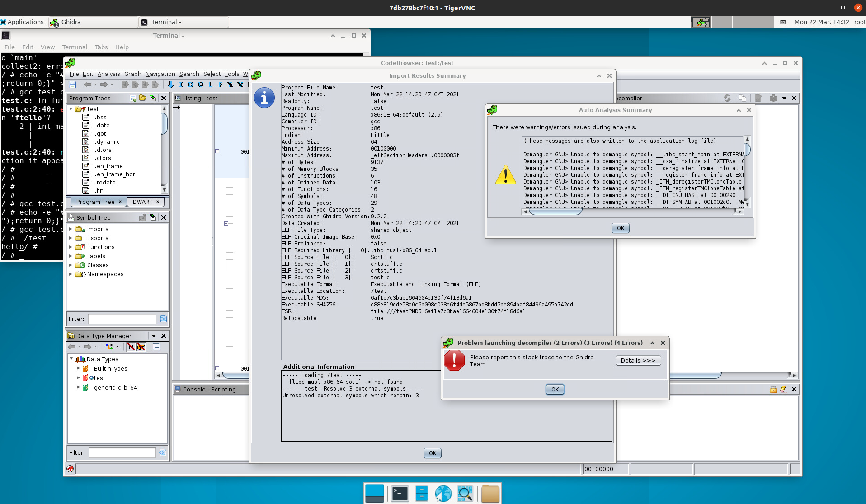Click the filter options icon beside Symbol Tree filter
The image size is (866, 504).
(163, 319)
